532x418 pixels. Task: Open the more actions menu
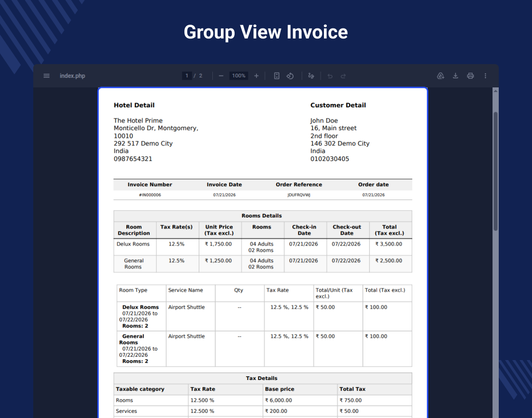(x=485, y=76)
